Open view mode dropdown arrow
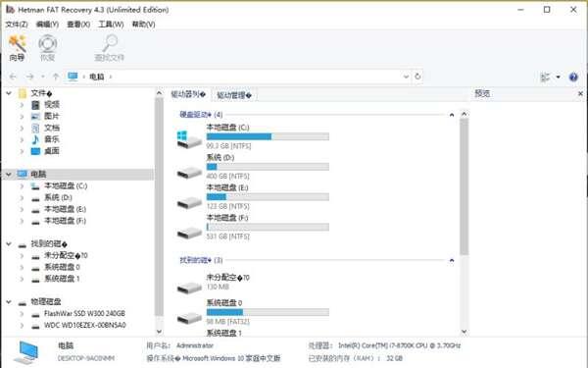Viewport: 588px width, 368px height. pos(558,77)
